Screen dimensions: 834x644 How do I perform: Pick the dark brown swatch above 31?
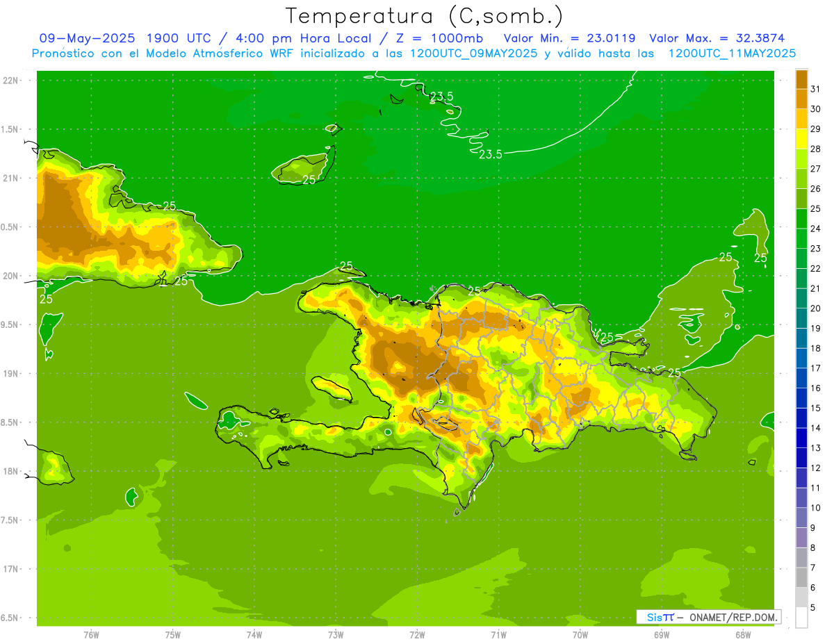(x=801, y=79)
